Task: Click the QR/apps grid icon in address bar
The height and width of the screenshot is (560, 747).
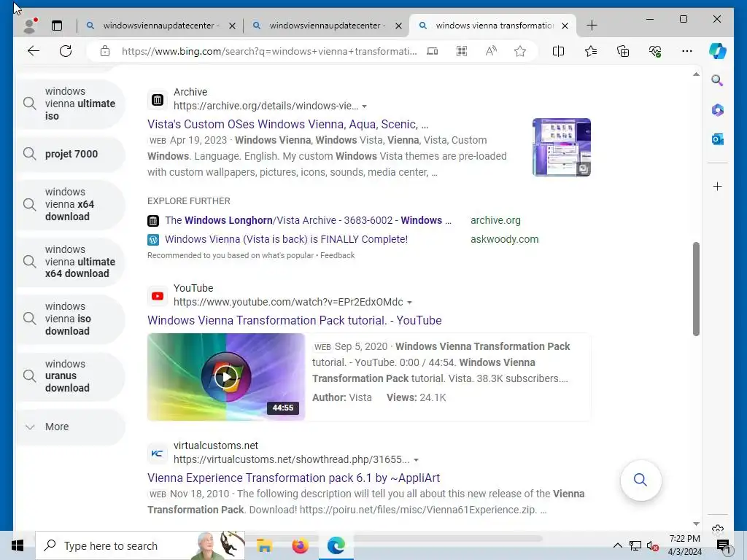Action: [462, 51]
